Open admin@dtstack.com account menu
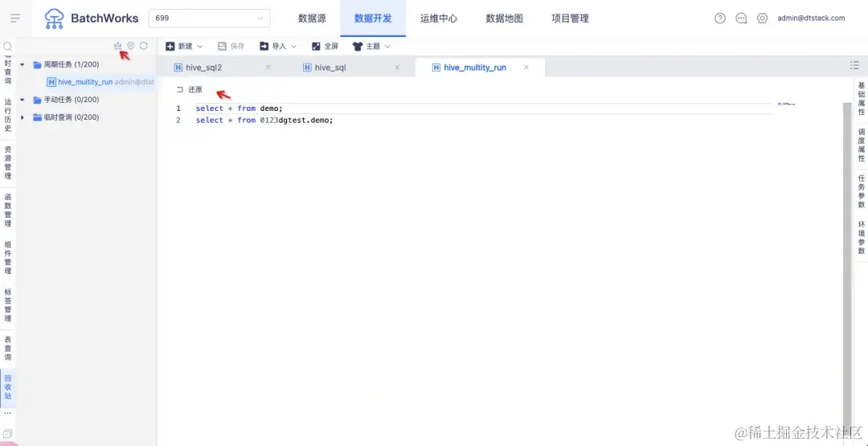The height and width of the screenshot is (446, 868). [x=811, y=18]
